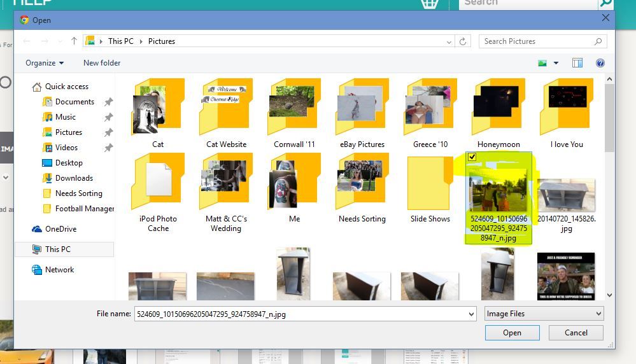Screen dimensions: 636x364
Task: Toggle the preview pane
Action: pyautogui.click(x=577, y=63)
